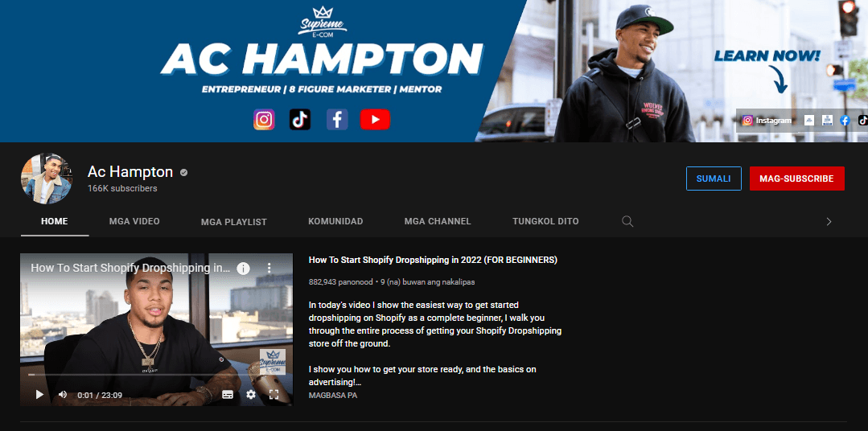Seek along the featured video progress bar
The height and width of the screenshot is (431, 868).
point(157,376)
